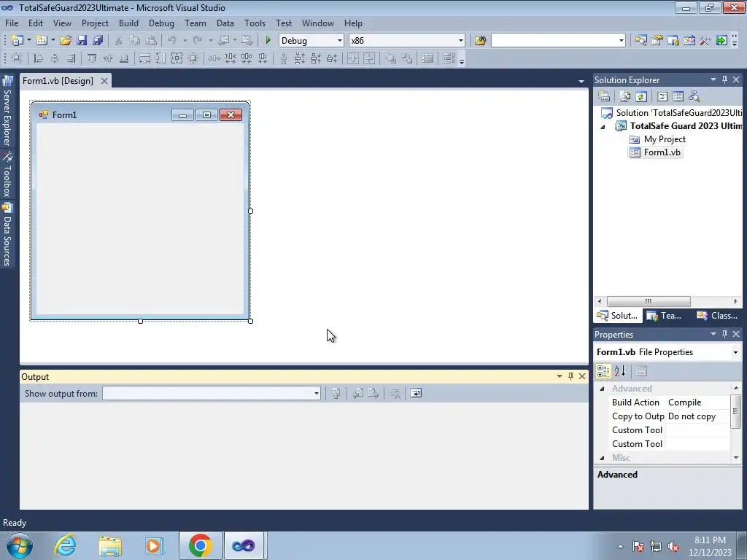Open the x86 platform dropdown
This screenshot has width=747, height=560.
point(461,41)
